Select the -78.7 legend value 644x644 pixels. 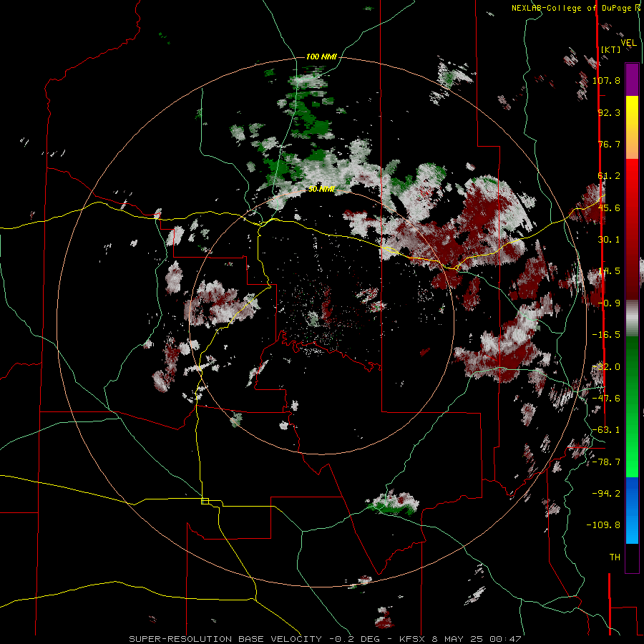point(607,462)
